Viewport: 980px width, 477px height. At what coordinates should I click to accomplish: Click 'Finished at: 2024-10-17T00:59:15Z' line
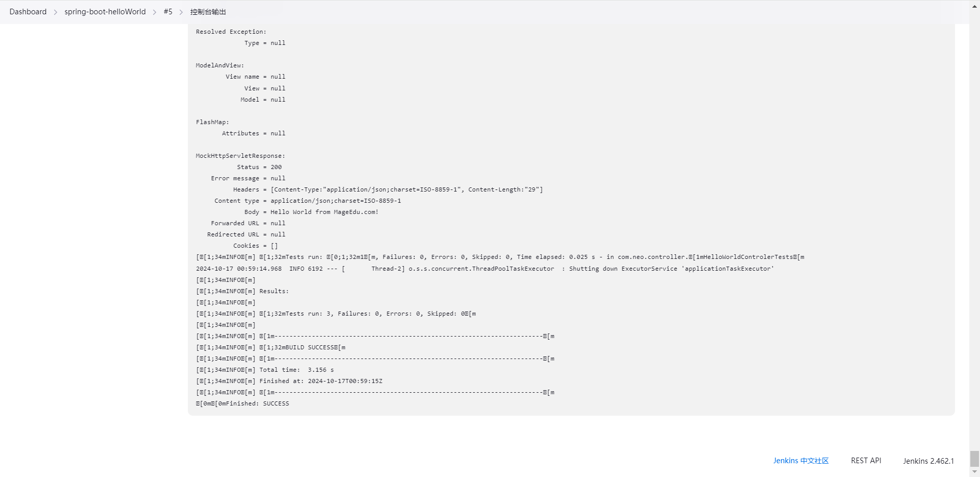[x=289, y=381]
